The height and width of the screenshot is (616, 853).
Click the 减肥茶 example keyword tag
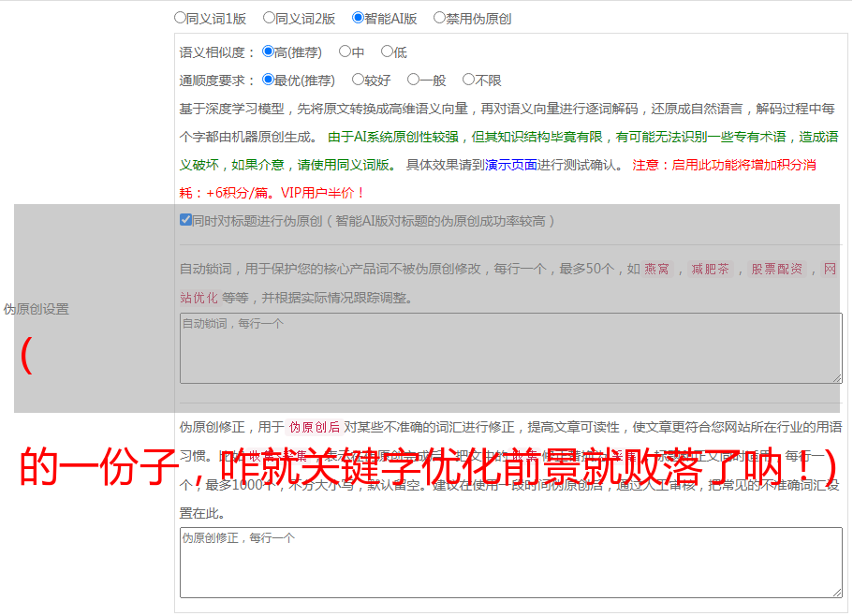(710, 270)
